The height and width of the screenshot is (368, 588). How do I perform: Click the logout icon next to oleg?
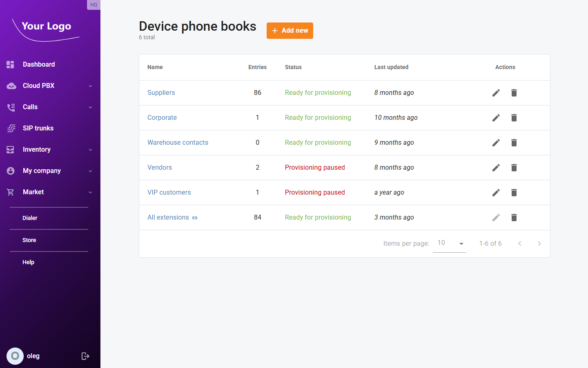pos(85,356)
